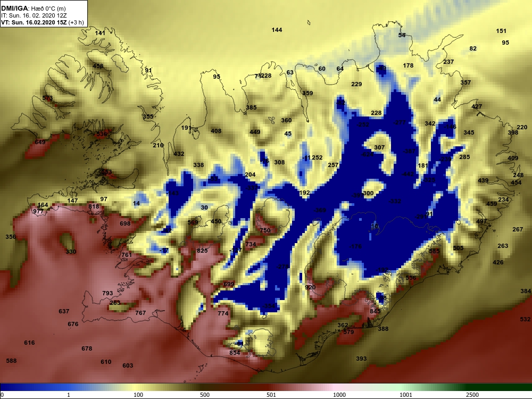Viewport: 532px width, 399px height.
Task: Click the map value '237'
Action: (x=448, y=62)
